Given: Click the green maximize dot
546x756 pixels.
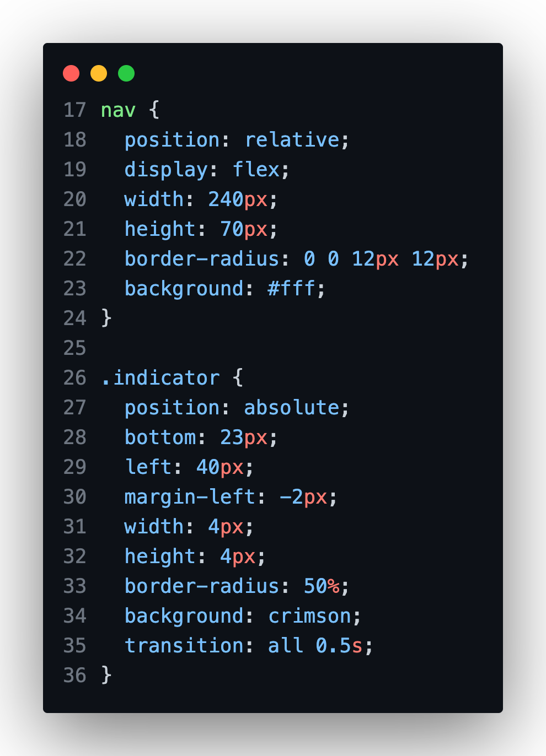Looking at the screenshot, I should [x=126, y=73].
